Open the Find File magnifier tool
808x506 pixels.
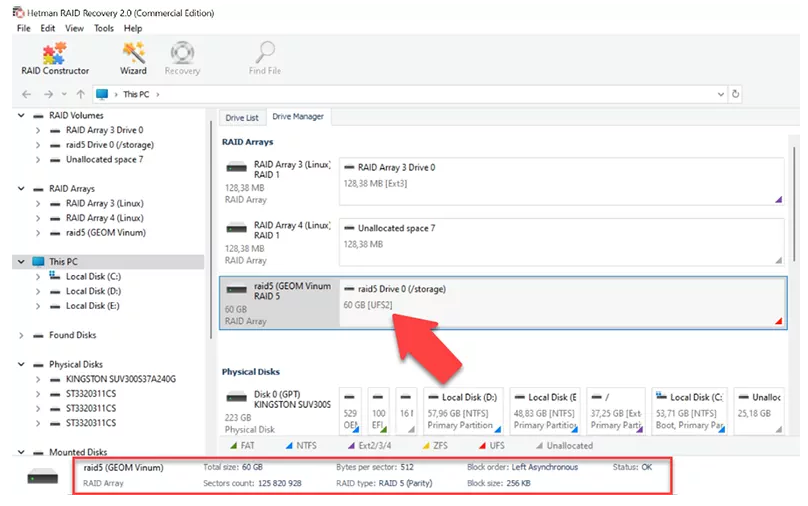pyautogui.click(x=265, y=59)
